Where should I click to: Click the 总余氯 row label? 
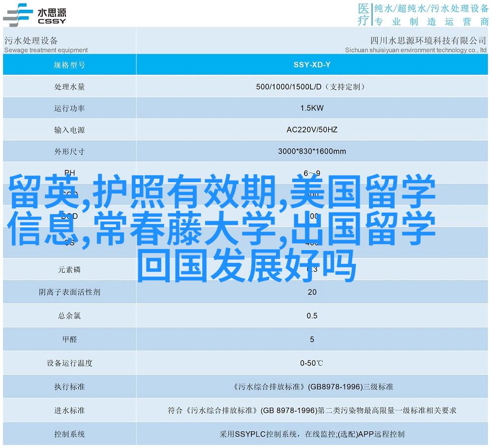pos(69,316)
